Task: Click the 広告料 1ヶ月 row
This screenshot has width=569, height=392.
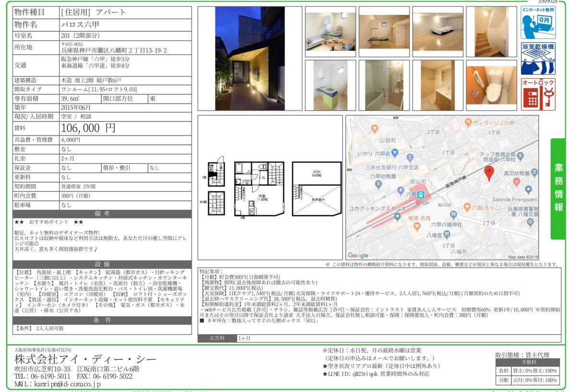Action: point(379,338)
